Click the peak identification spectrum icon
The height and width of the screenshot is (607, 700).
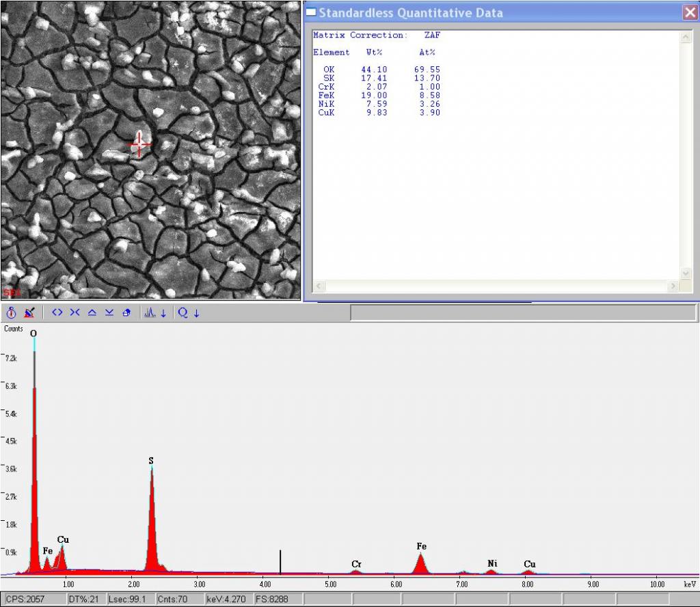point(150,312)
